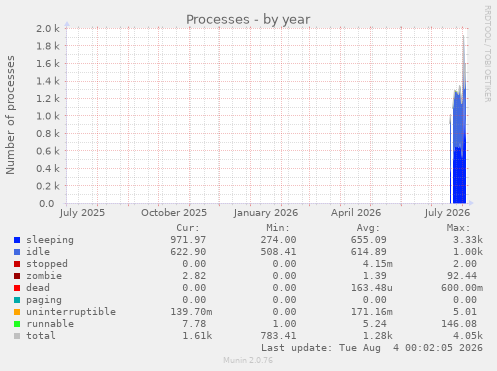Click the 'zombie' legend label
Screen dimensions: 497x371
[44, 276]
